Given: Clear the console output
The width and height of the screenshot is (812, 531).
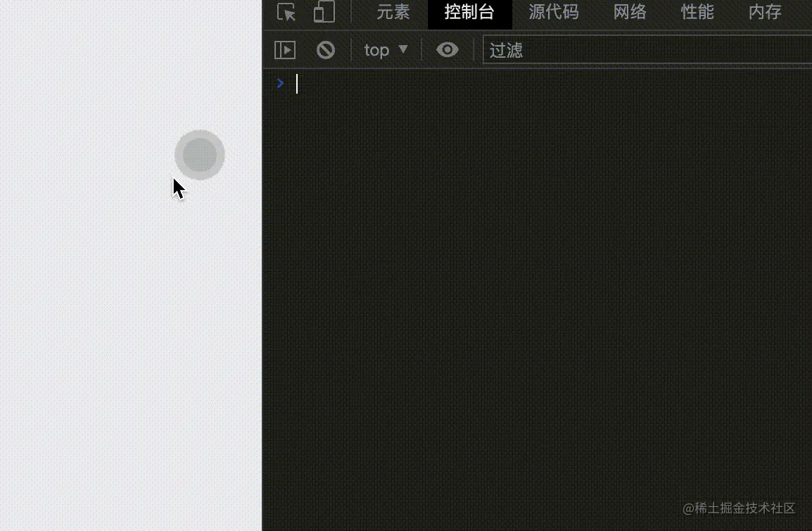Looking at the screenshot, I should coord(325,49).
